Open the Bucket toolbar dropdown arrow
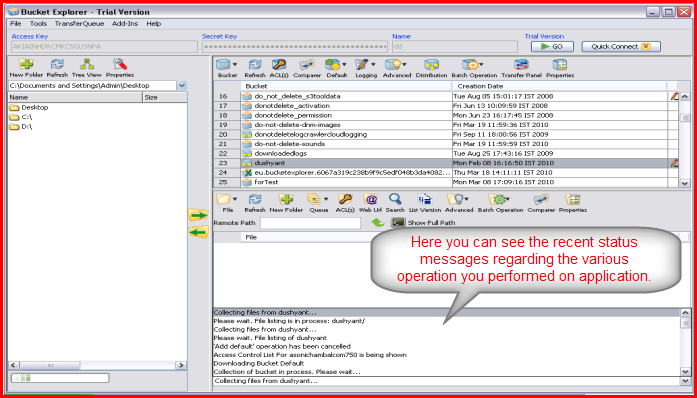The height and width of the screenshot is (398, 697). (235, 65)
